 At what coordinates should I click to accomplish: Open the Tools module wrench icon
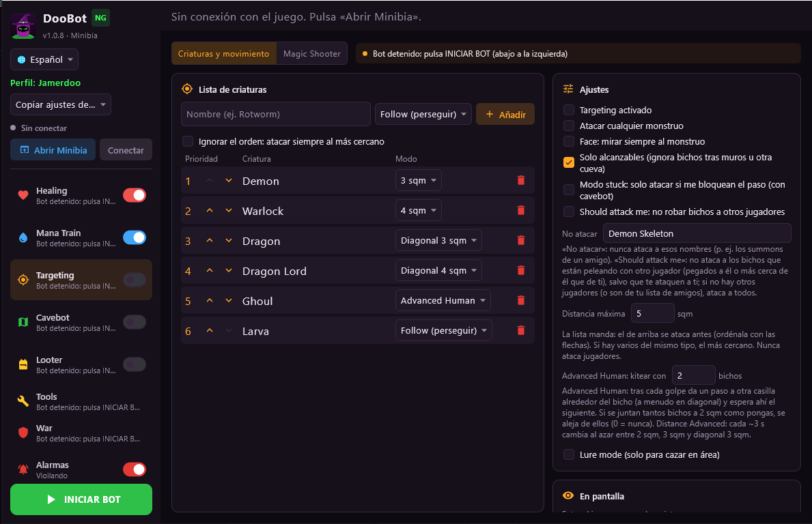[x=23, y=401]
